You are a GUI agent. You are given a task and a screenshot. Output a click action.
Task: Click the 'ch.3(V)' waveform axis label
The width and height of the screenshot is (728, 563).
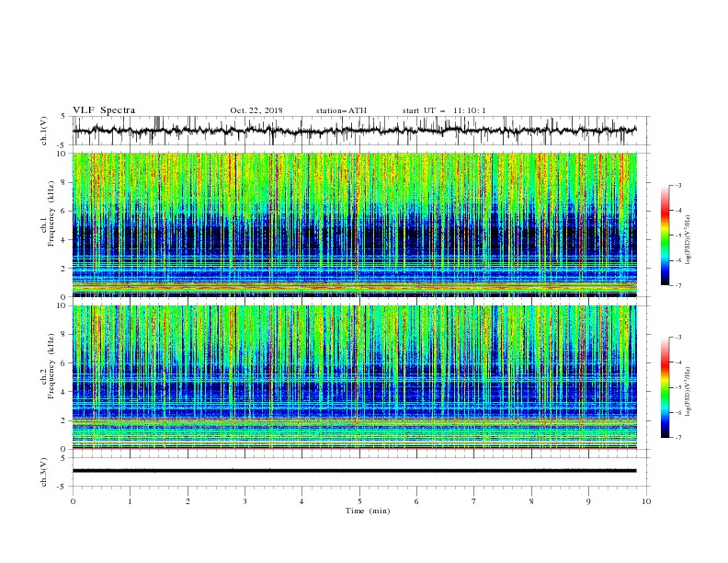(x=44, y=473)
